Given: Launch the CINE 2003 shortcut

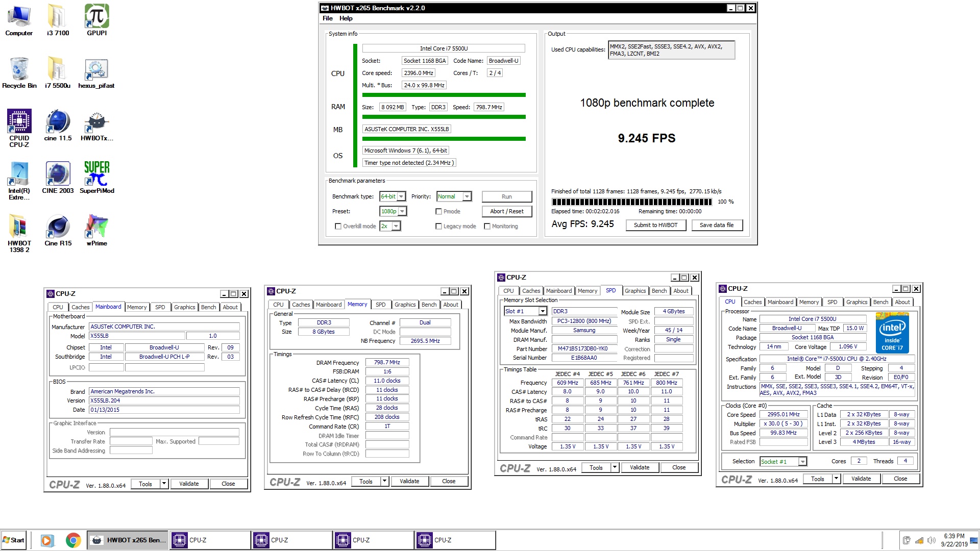Looking at the screenshot, I should click(58, 178).
